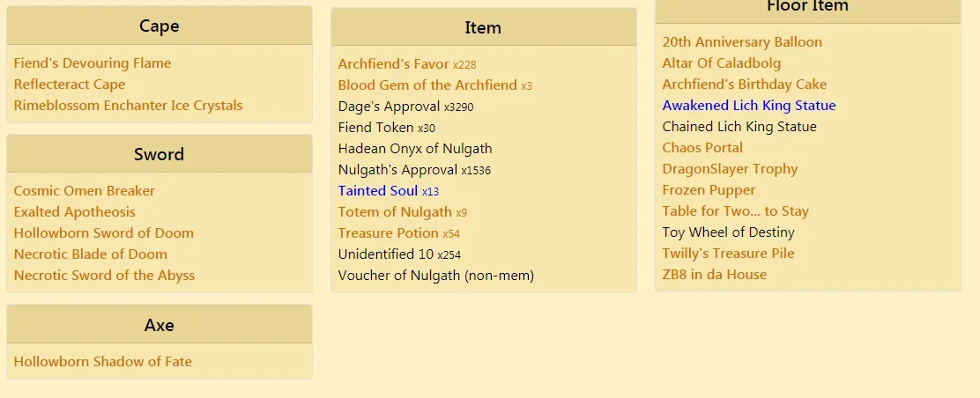Click Hollowborn Sword of Doom
This screenshot has width=980, height=398.
104,233
